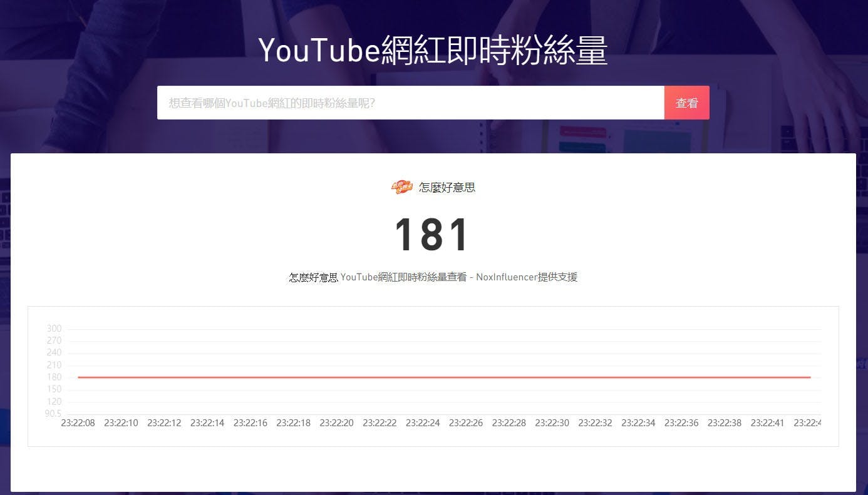The width and height of the screenshot is (868, 495).
Task: Click the NoxInfluencer提供支援 caption text
Action: (527, 277)
